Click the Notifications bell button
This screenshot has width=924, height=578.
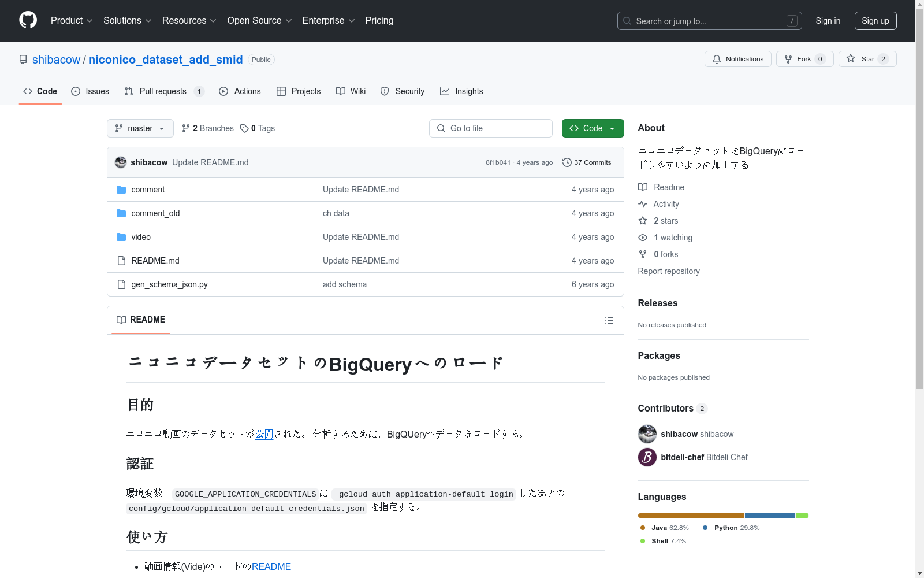pos(737,59)
